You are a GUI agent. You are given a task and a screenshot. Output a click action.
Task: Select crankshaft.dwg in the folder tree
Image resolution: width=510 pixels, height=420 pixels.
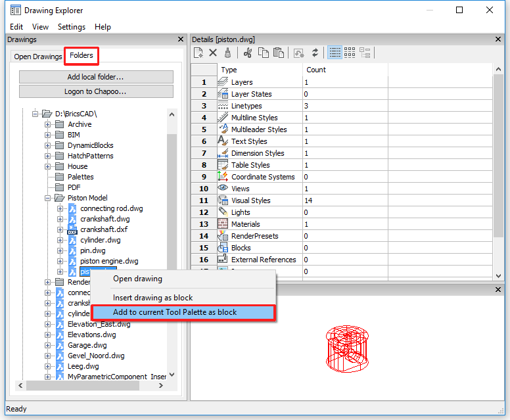[104, 219]
